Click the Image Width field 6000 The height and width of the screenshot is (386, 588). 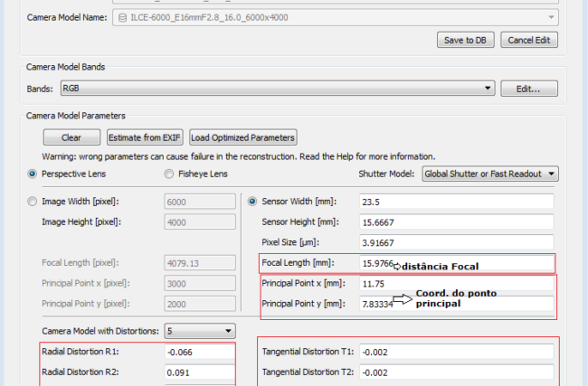200,202
